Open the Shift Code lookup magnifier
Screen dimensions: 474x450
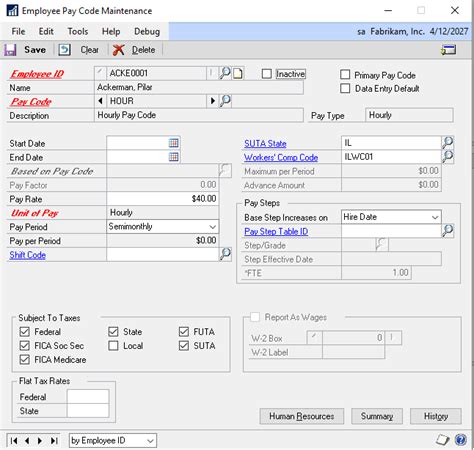225,254
